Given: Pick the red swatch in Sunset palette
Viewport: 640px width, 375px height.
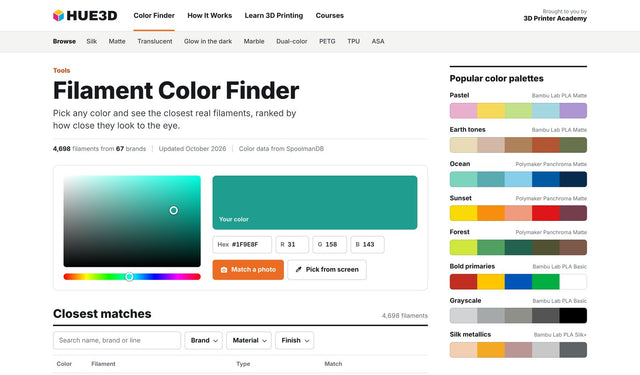Looking at the screenshot, I should [546, 213].
